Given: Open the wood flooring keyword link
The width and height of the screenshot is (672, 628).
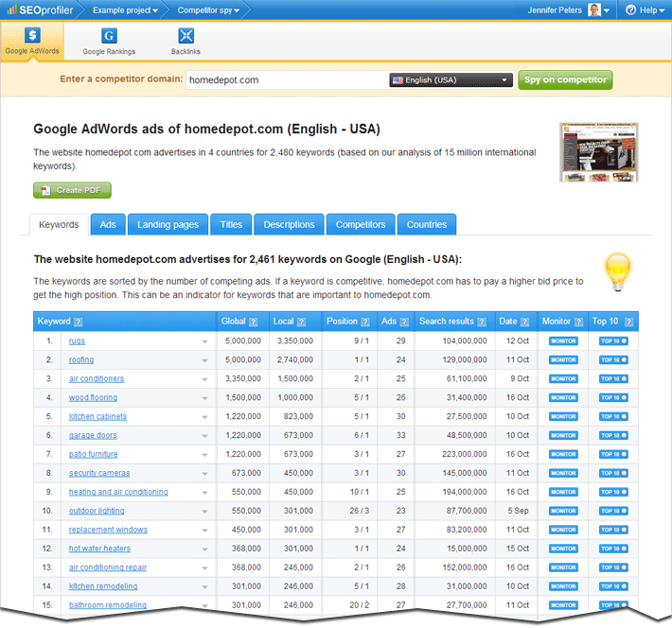Looking at the screenshot, I should (93, 397).
